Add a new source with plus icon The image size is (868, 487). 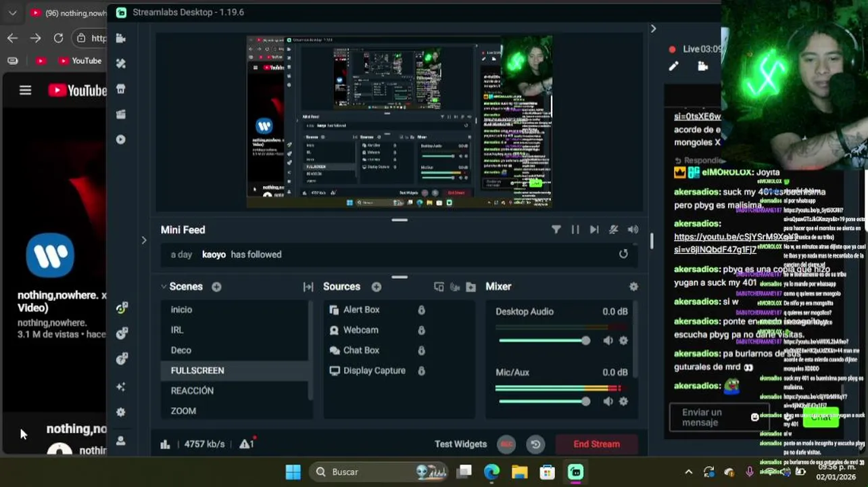[377, 287]
